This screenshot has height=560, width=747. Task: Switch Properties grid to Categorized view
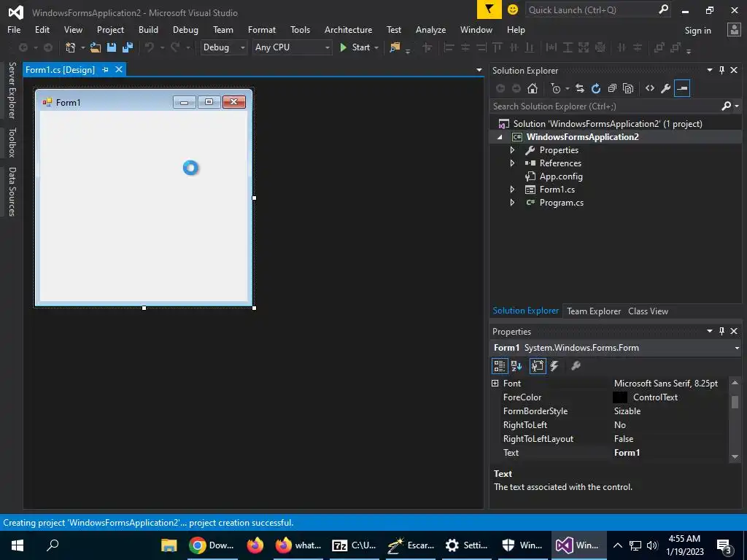tap(499, 366)
